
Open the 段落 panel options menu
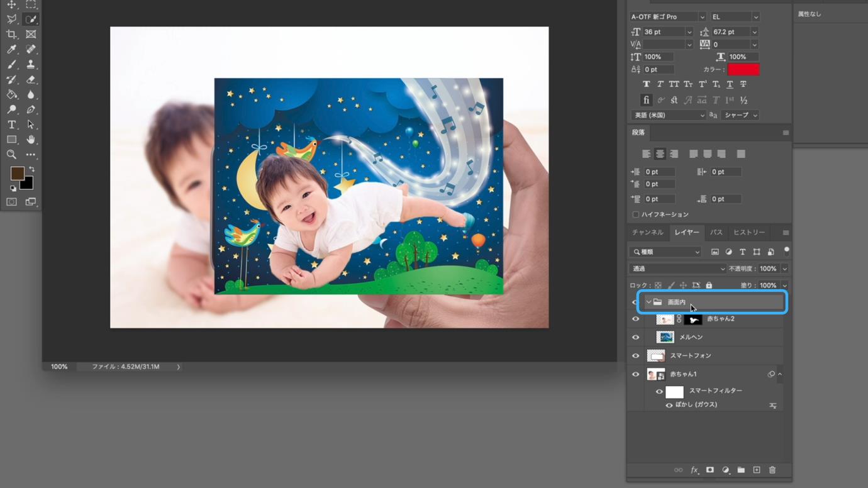point(786,133)
